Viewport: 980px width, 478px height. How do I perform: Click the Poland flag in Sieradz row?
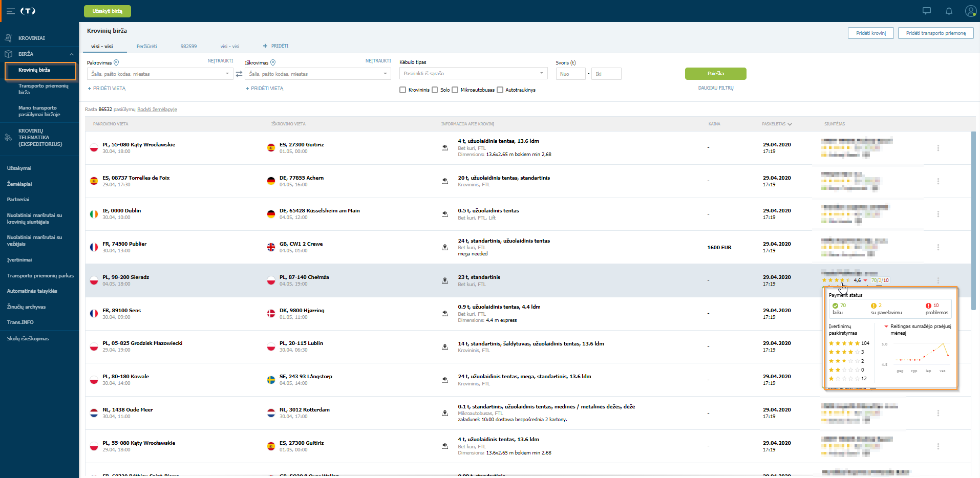click(94, 280)
